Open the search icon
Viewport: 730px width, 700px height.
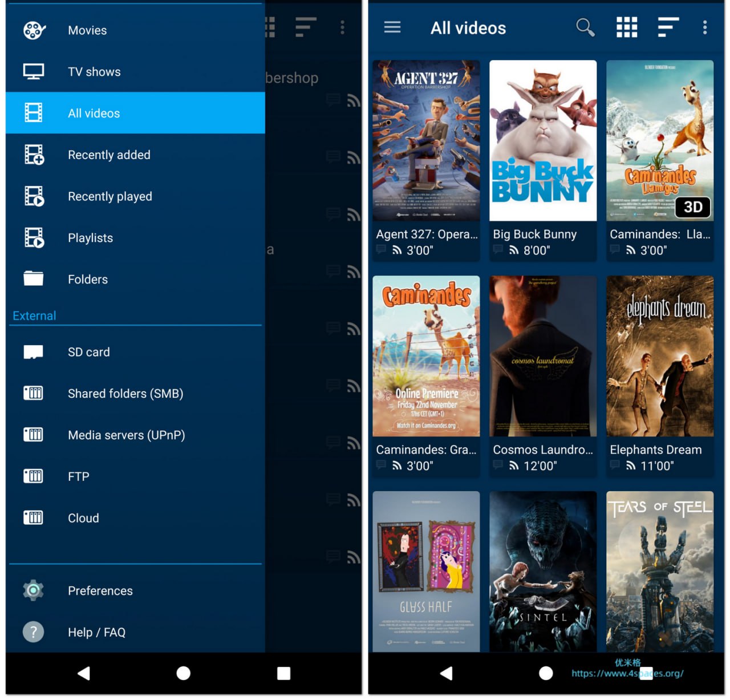tap(585, 27)
